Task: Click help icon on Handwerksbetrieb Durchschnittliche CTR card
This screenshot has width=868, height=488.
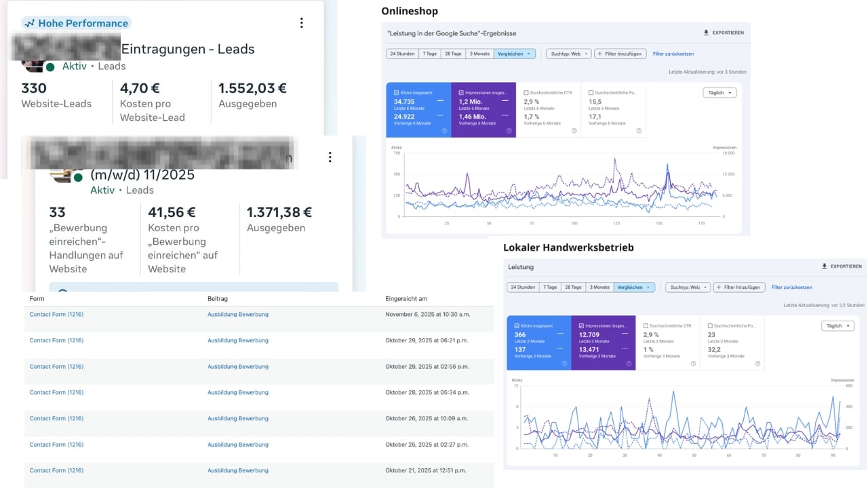Action: point(693,363)
